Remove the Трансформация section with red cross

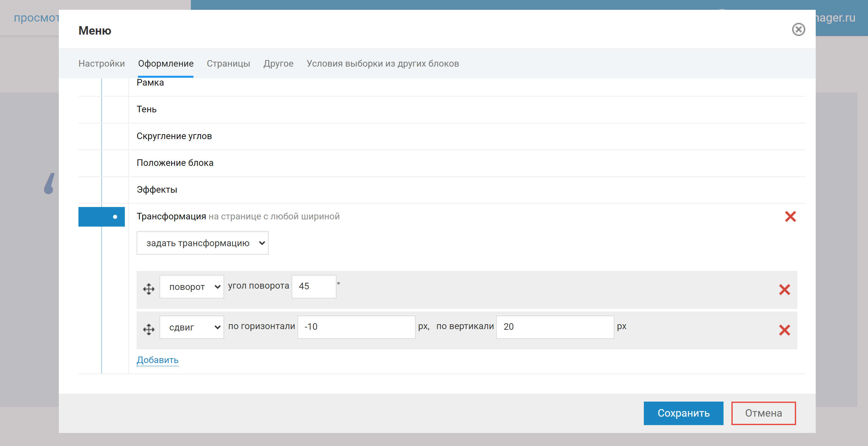pyautogui.click(x=790, y=216)
